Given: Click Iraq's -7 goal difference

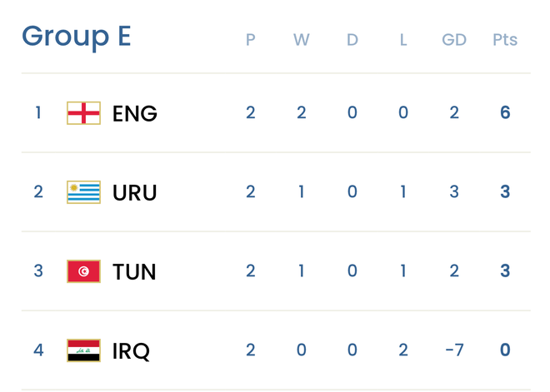Looking at the screenshot, I should 454,350.
